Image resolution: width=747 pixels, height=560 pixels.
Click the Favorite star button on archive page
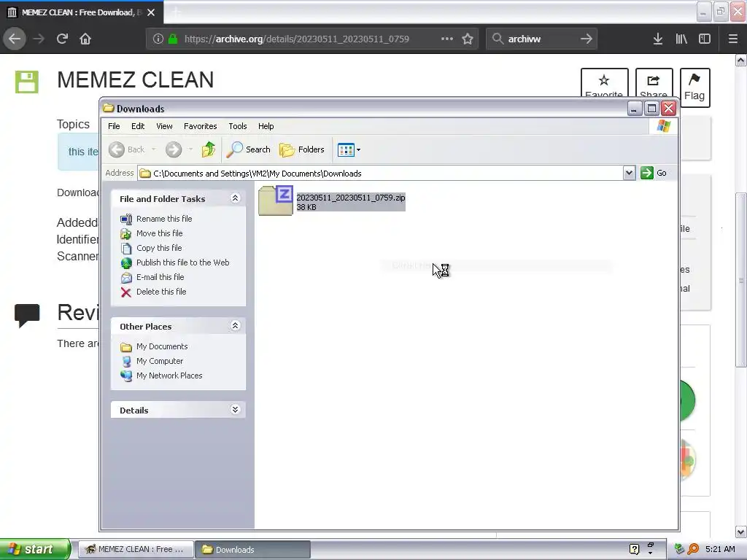pyautogui.click(x=604, y=83)
